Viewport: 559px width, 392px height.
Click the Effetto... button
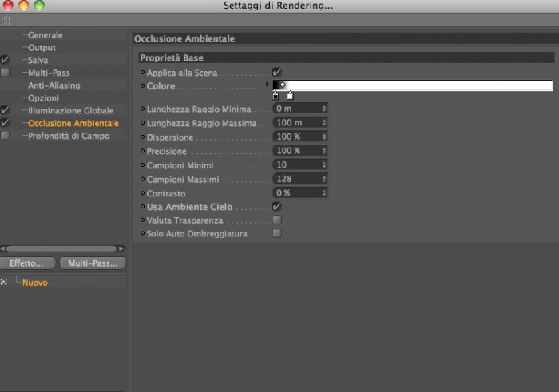27,263
